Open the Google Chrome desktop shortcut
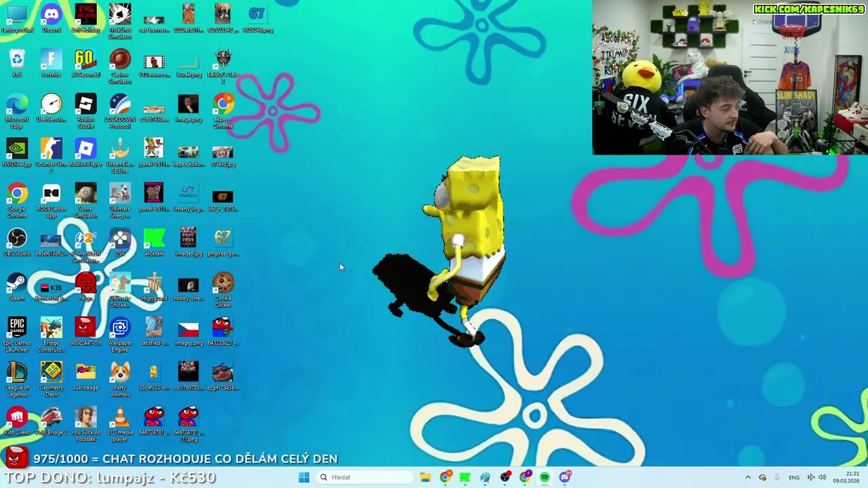868x488 pixels. [x=17, y=201]
